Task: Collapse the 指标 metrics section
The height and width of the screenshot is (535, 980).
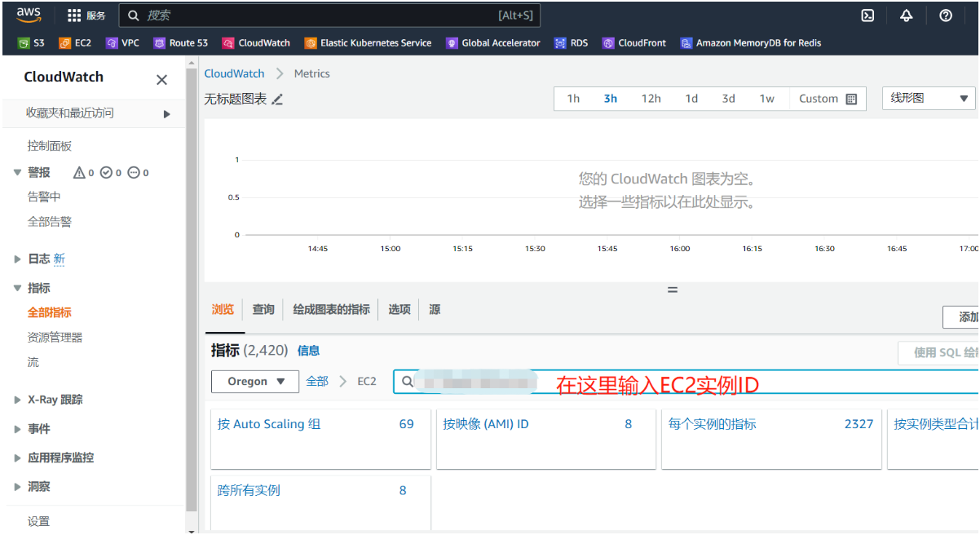Action: tap(18, 288)
